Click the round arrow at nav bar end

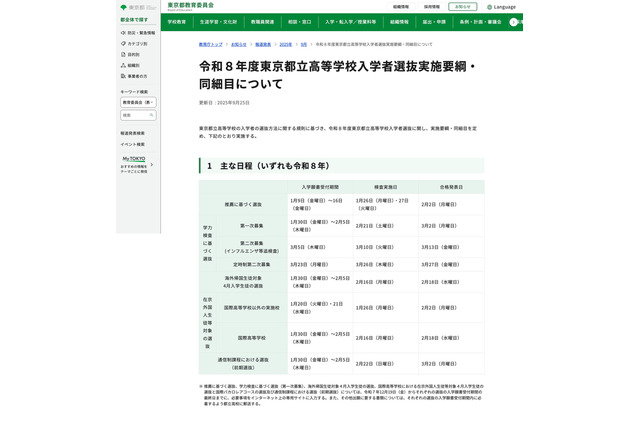point(513,22)
